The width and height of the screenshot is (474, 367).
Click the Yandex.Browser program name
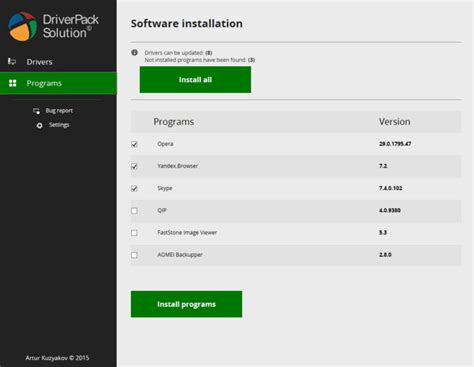(x=178, y=166)
